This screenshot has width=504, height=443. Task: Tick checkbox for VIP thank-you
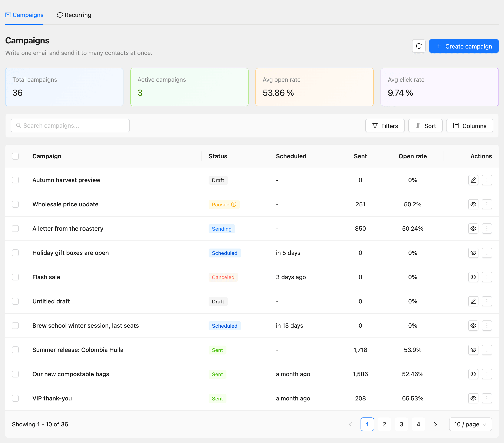(15, 398)
